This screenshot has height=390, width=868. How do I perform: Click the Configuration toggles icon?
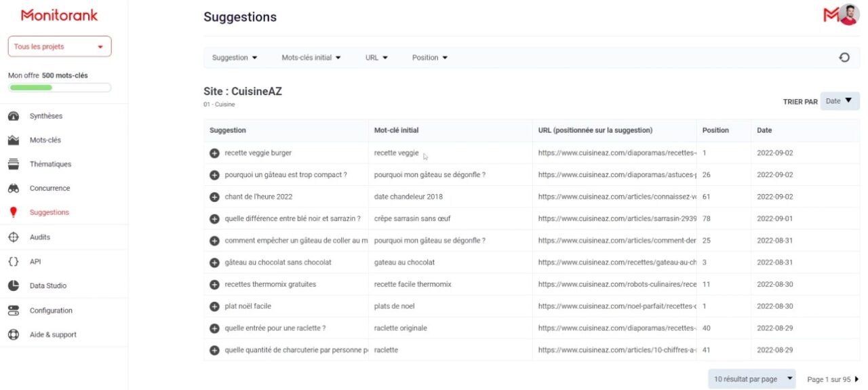click(x=14, y=311)
